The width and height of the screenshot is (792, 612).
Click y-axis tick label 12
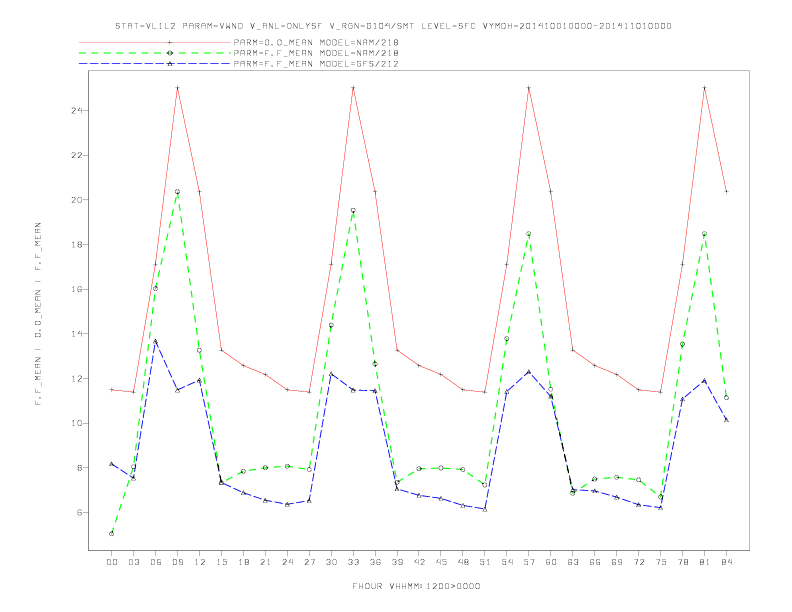(x=77, y=379)
